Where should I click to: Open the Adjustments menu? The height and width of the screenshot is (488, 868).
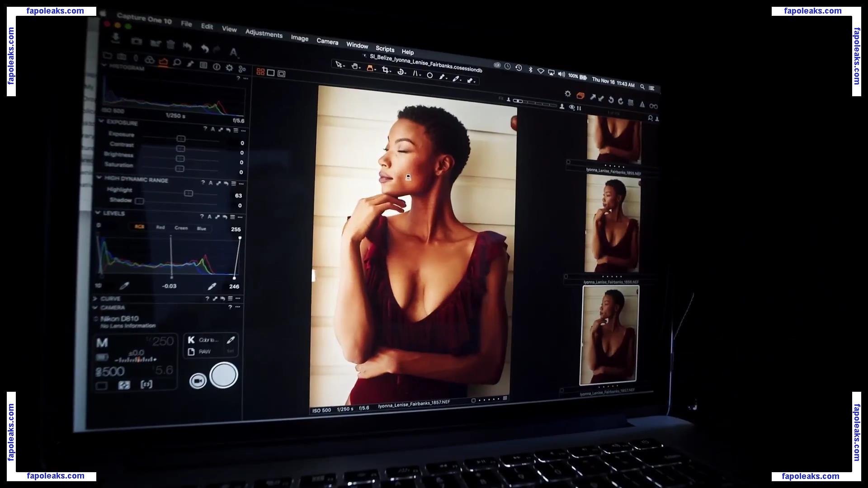click(264, 33)
